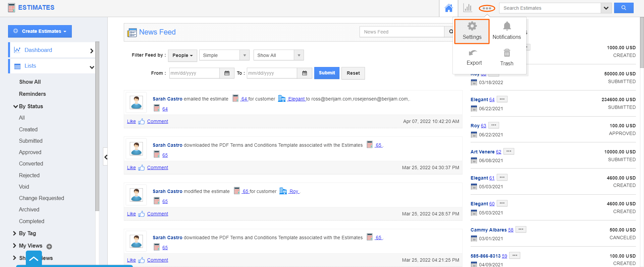Click the Home icon in top bar

(448, 8)
